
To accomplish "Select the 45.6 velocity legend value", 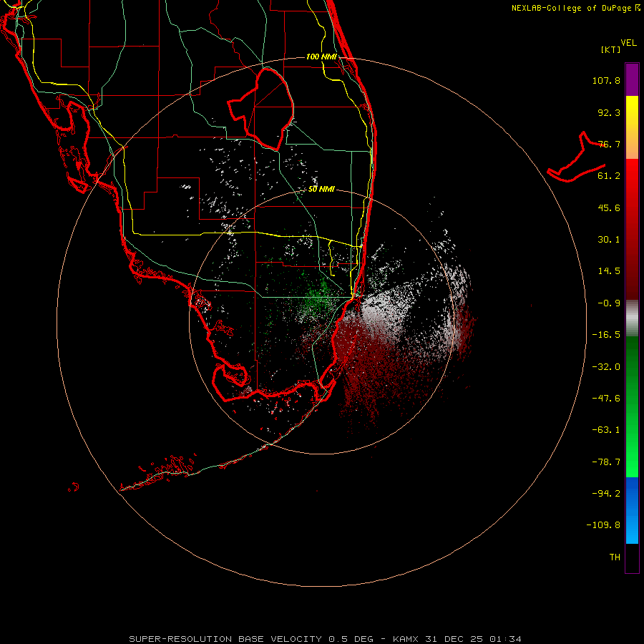I will (609, 208).
